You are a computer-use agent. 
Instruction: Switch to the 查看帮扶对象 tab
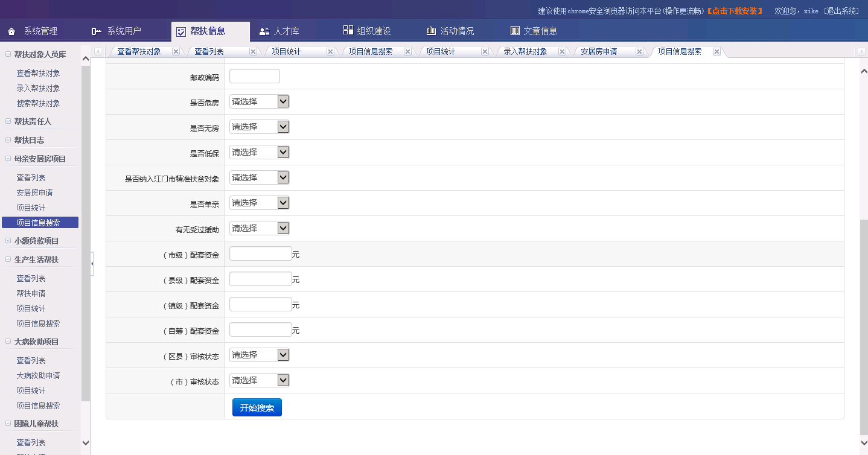click(x=139, y=52)
